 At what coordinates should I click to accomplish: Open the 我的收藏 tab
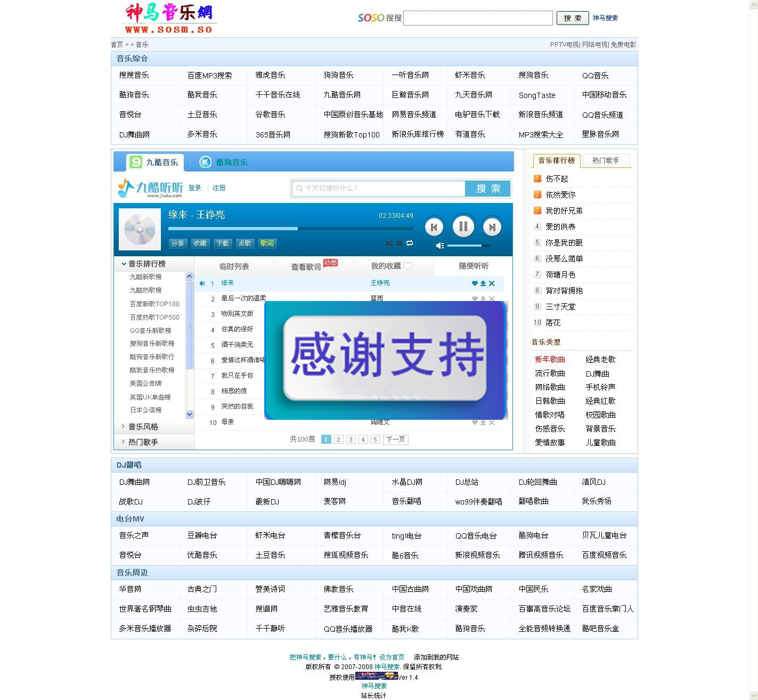click(x=393, y=266)
